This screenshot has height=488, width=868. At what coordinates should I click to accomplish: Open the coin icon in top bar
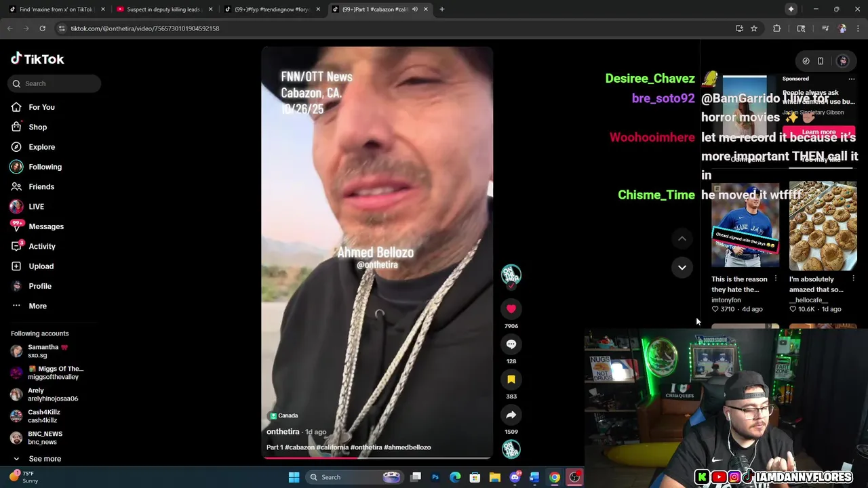tap(806, 61)
